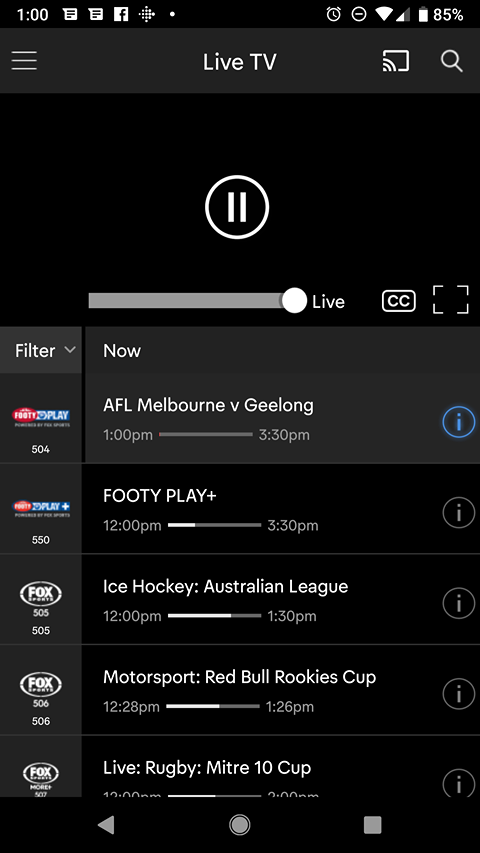Tap the Android home navigation button
Viewport: 480px width, 853px height.
tap(239, 825)
